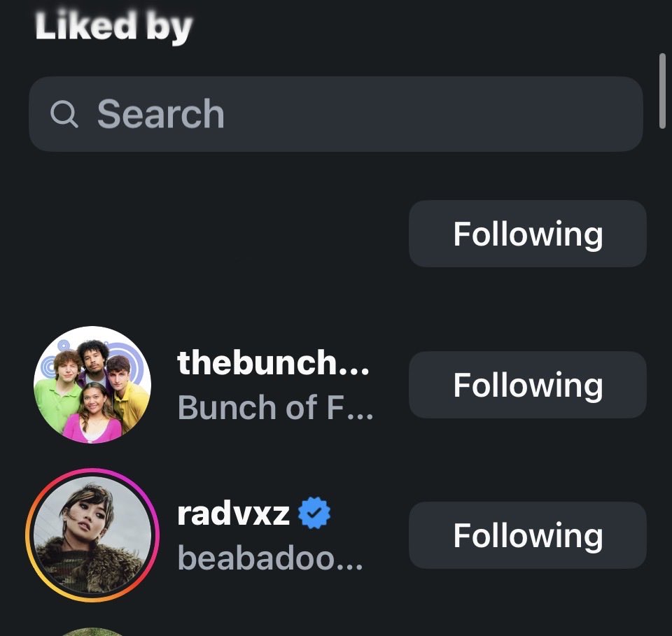
Task: Click the "Liked by" heading
Action: pyautogui.click(x=113, y=27)
